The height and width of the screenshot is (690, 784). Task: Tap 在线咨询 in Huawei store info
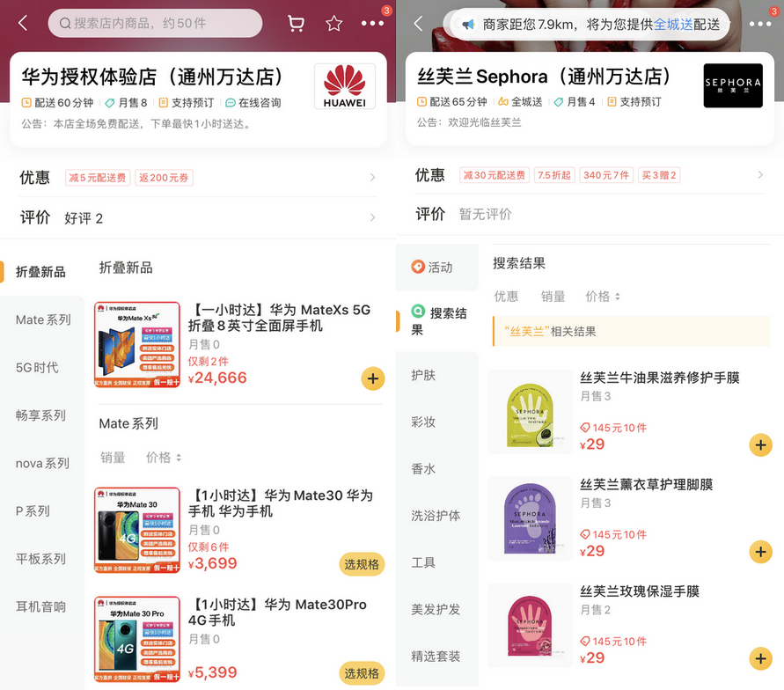(253, 103)
